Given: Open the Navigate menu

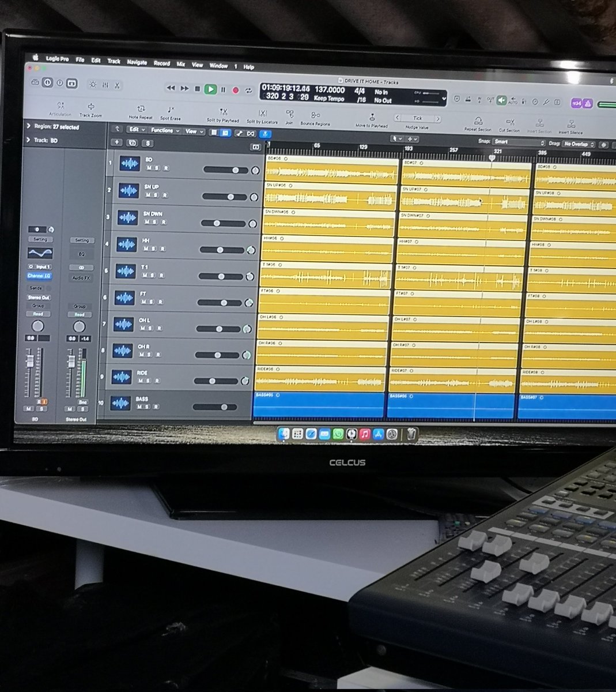Looking at the screenshot, I should coord(137,62).
